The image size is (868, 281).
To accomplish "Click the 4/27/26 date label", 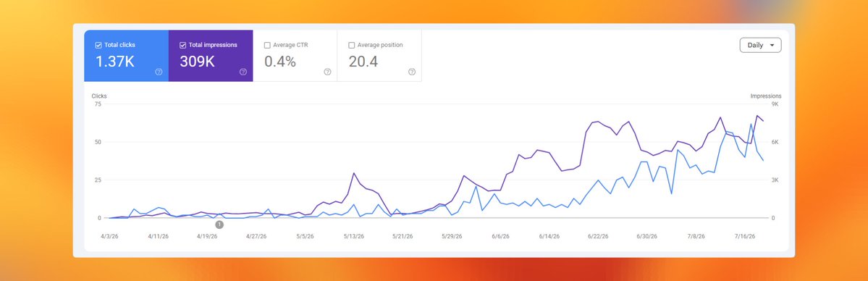I will click(256, 236).
